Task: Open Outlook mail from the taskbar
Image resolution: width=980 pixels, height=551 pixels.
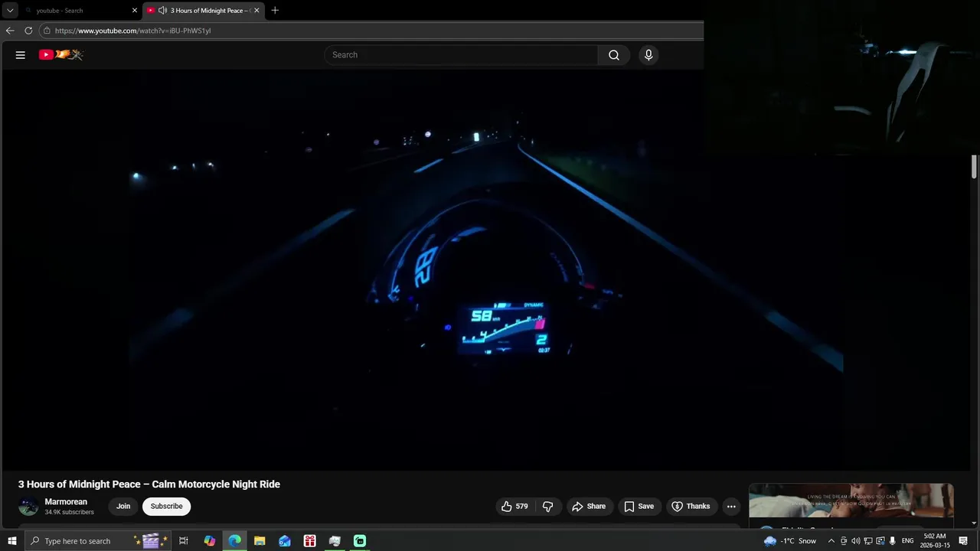Action: click(285, 541)
